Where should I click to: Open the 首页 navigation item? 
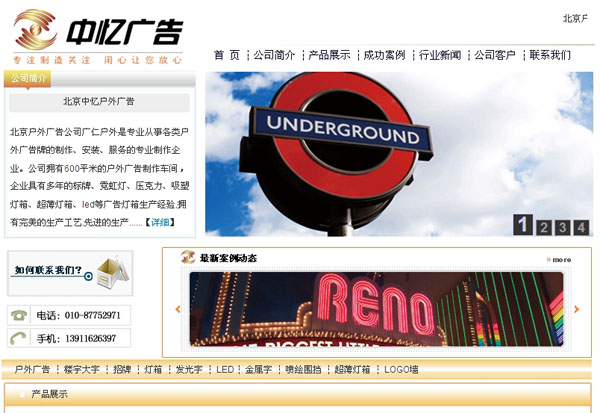[227, 55]
